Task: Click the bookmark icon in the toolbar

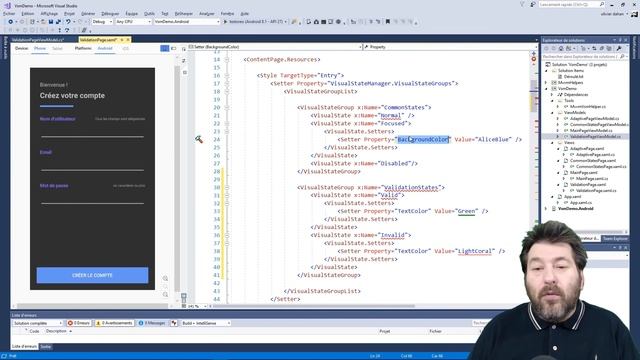Action: [x=387, y=22]
